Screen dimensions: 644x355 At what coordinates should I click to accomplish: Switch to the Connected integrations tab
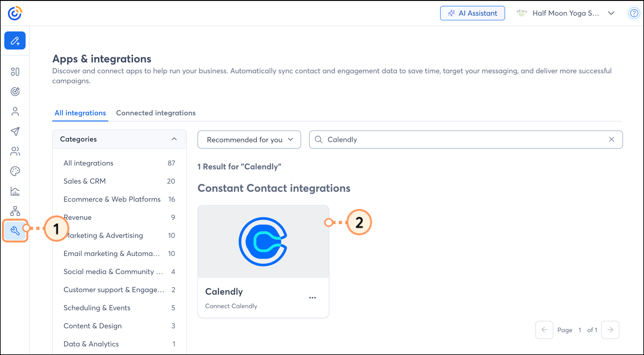point(156,113)
